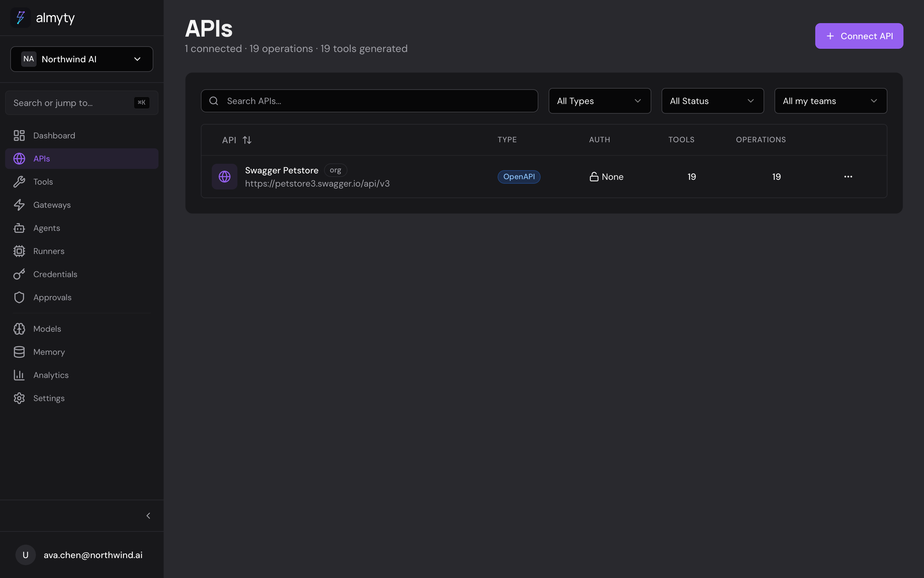924x578 pixels.
Task: Click the ⌘K shortcut badge
Action: pos(142,102)
